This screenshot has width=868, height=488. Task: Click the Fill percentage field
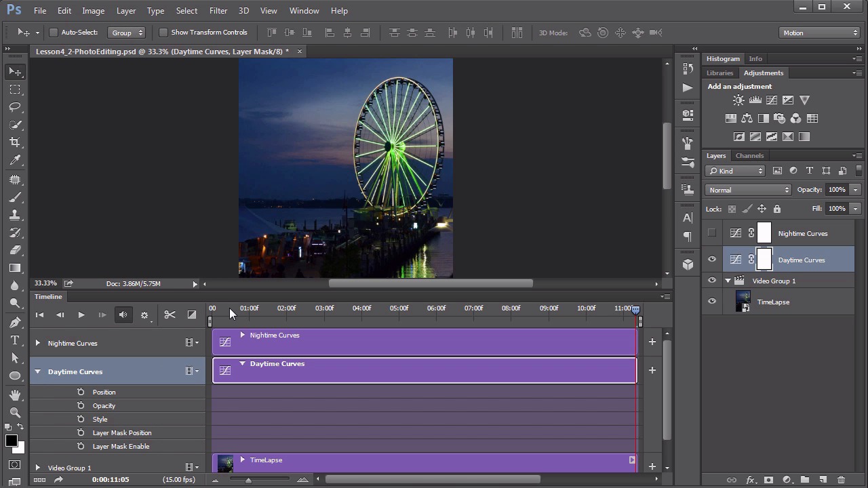pos(836,209)
